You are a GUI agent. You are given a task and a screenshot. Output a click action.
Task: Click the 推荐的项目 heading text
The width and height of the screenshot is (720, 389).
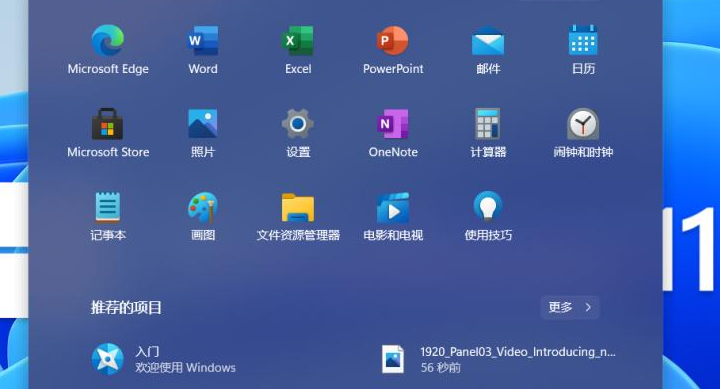click(126, 307)
